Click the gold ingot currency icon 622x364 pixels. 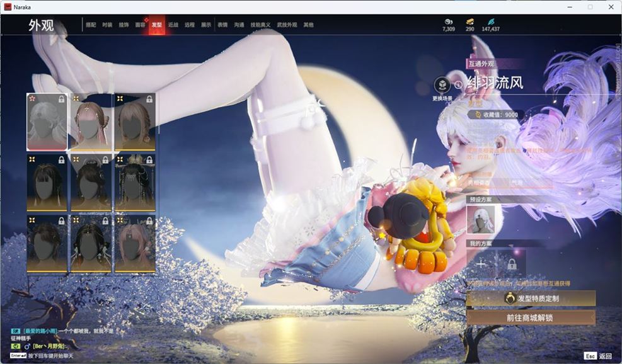[x=470, y=21]
